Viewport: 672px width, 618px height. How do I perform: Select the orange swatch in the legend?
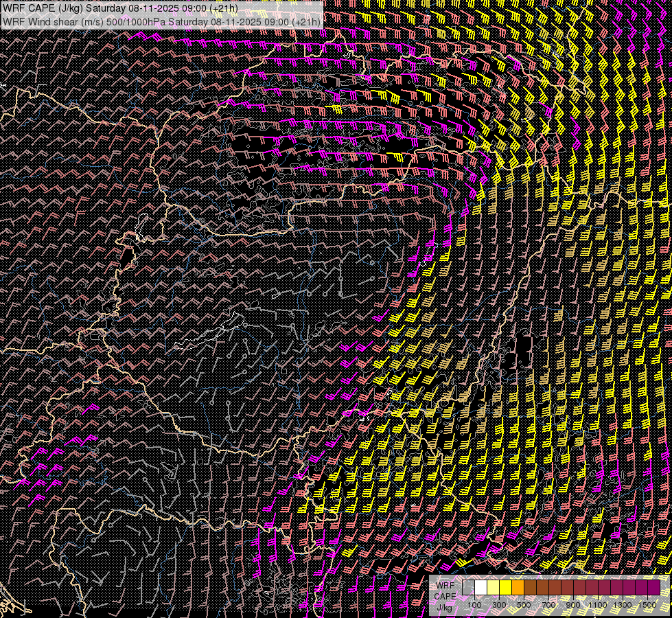click(x=518, y=588)
